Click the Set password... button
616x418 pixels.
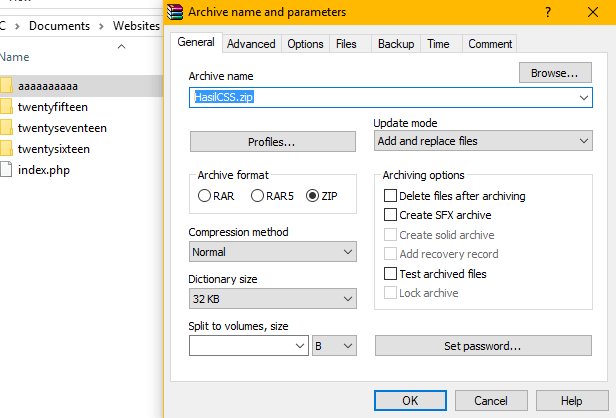tap(483, 346)
